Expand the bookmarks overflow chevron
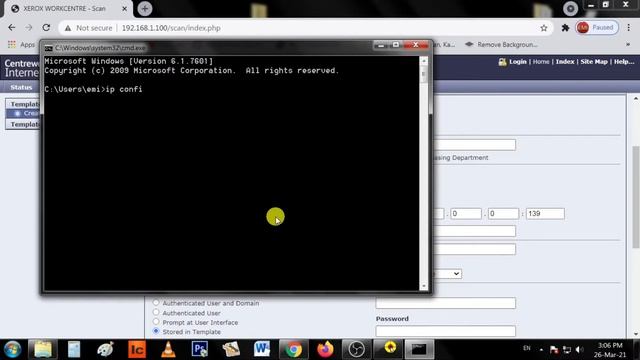 point(628,44)
